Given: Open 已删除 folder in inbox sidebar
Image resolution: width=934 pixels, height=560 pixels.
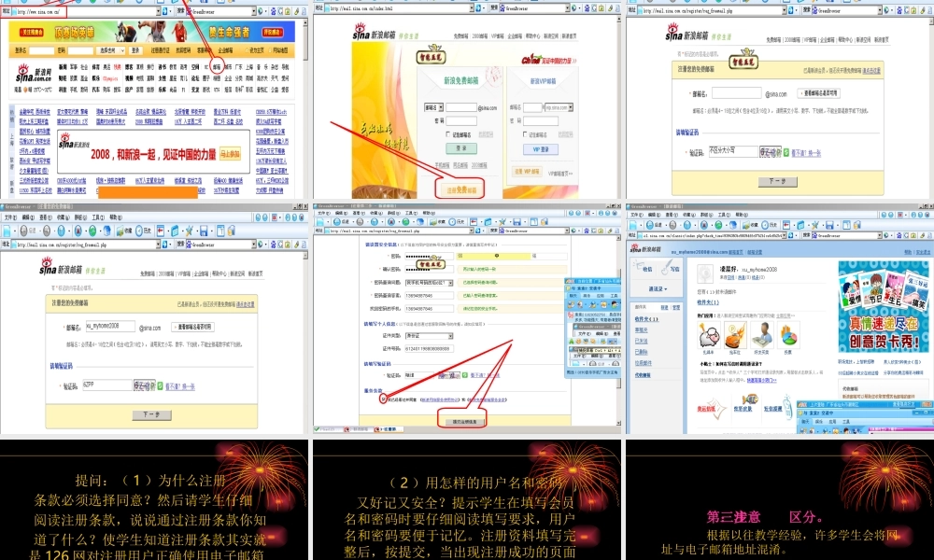Looking at the screenshot, I should (x=641, y=352).
